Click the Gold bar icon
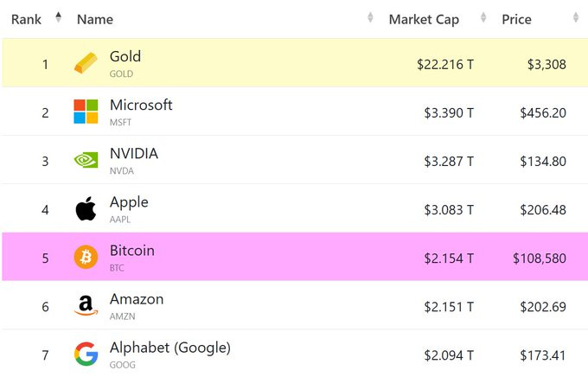Viewport: 588px width, 377px height. (86, 63)
